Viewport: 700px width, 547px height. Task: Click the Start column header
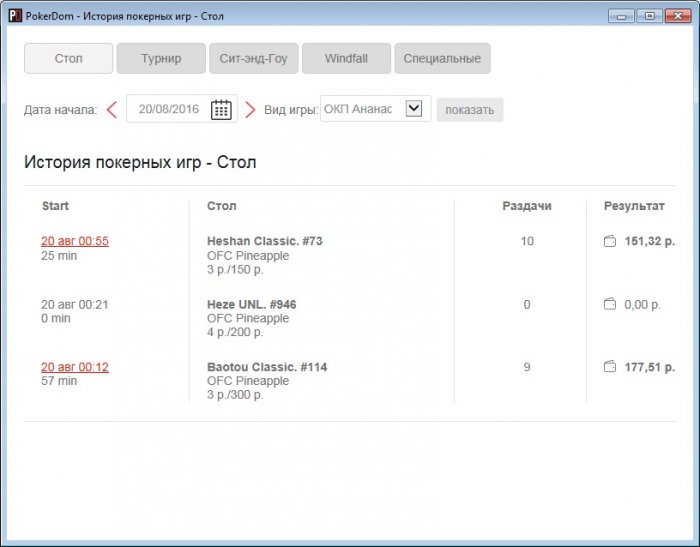tap(55, 206)
